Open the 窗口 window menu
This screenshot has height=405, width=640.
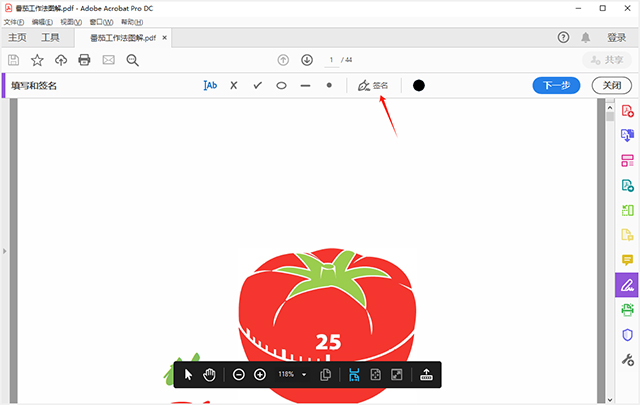pos(101,22)
